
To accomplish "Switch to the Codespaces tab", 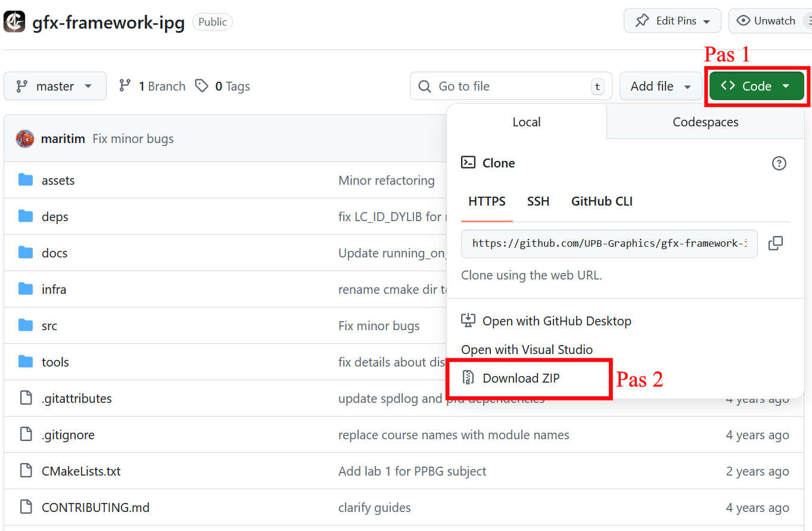I will click(x=705, y=122).
